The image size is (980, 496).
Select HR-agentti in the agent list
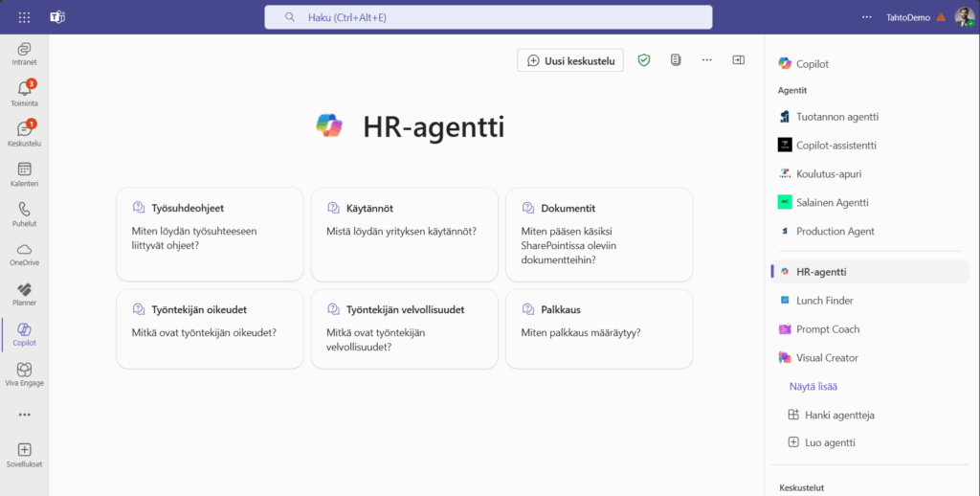tap(870, 272)
